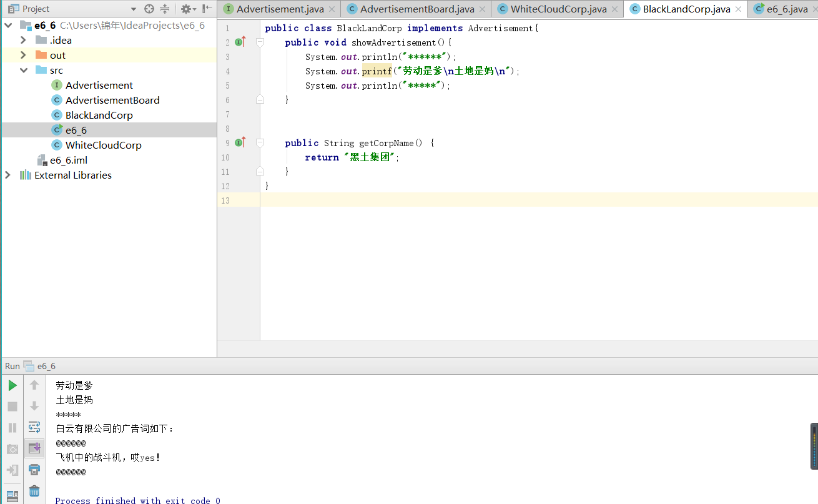
Task: Rerun e6_6 with green play icon
Action: pos(12,385)
